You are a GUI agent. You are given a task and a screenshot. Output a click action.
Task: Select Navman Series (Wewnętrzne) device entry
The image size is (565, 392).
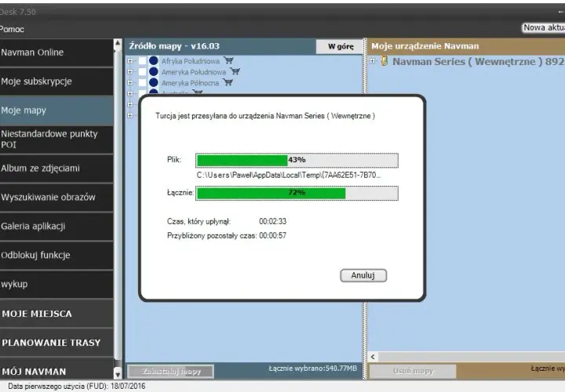point(479,62)
